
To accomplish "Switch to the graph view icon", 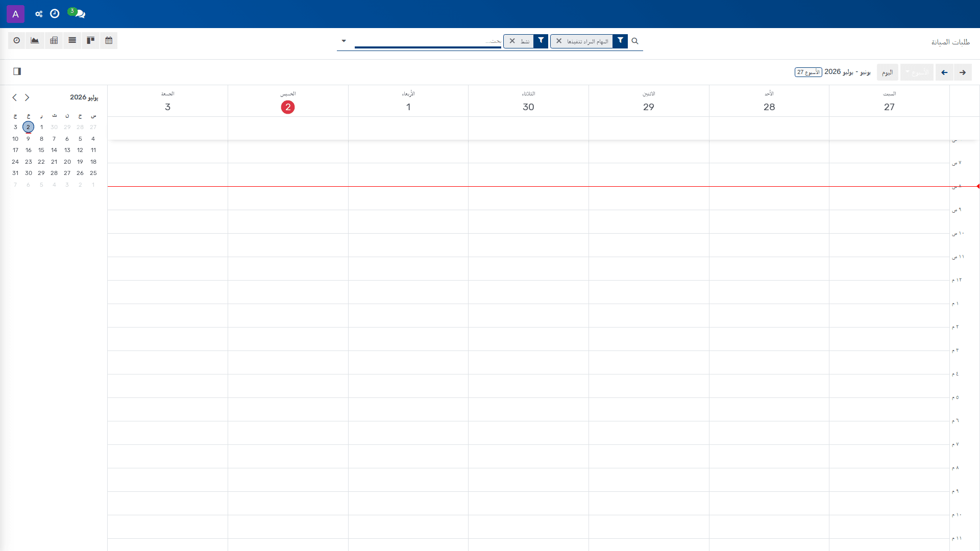I will 35,40.
